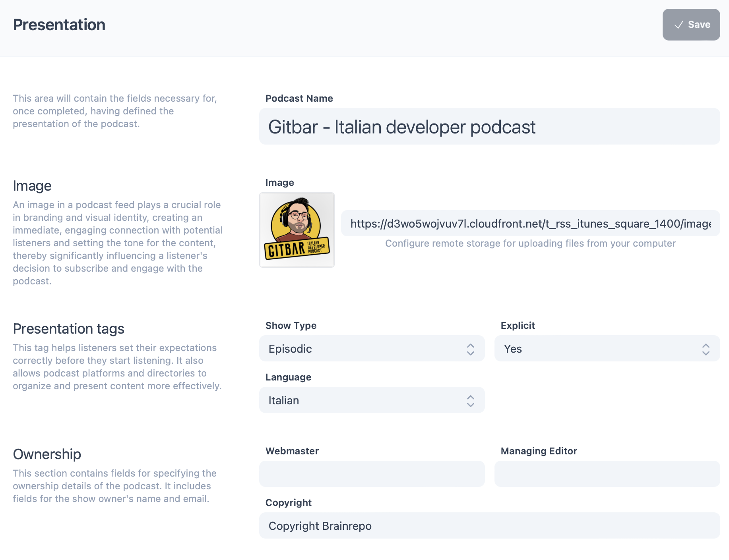Click the Explicit chevron arrows
The image size is (729, 560).
[x=706, y=349]
